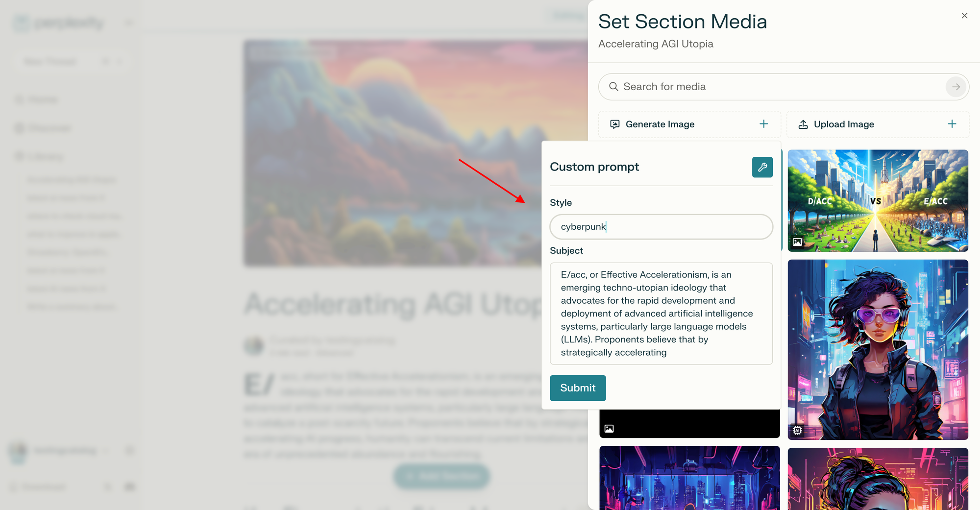Select the cyberpunk girl with purple glasses image
980x510 pixels.
(x=878, y=349)
